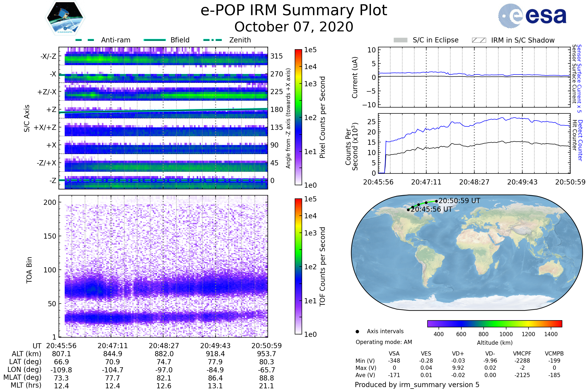Click the Axis intervals black dot marker
The height and width of the screenshot is (392, 588).
(357, 331)
